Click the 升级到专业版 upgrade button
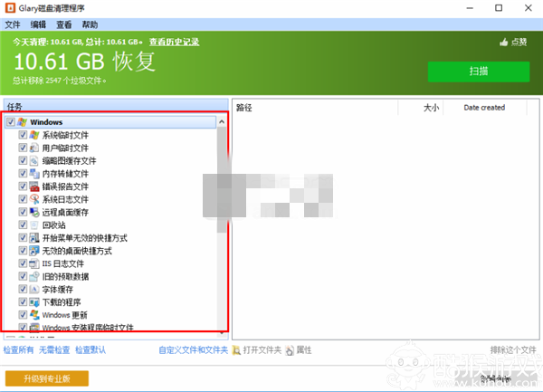543x392 pixels. [47, 378]
